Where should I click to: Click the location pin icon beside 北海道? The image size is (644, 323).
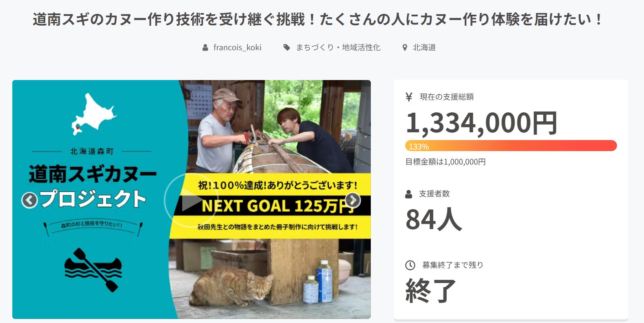(405, 48)
